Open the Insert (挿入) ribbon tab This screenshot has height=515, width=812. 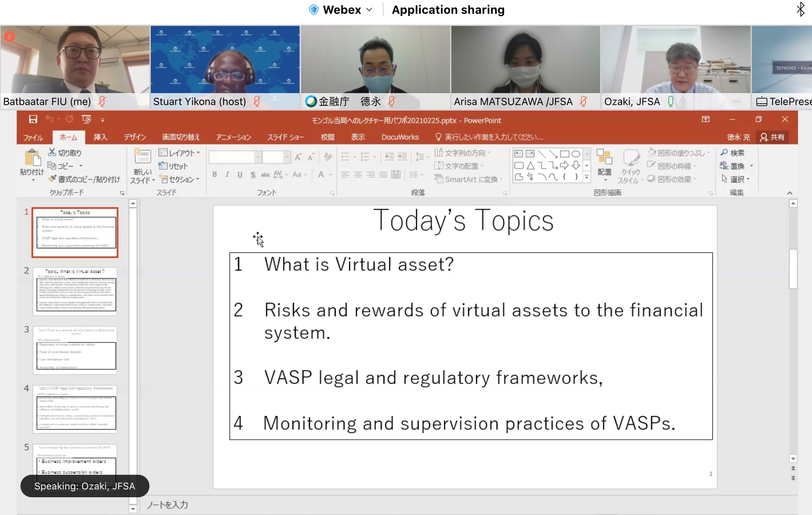pos(100,137)
